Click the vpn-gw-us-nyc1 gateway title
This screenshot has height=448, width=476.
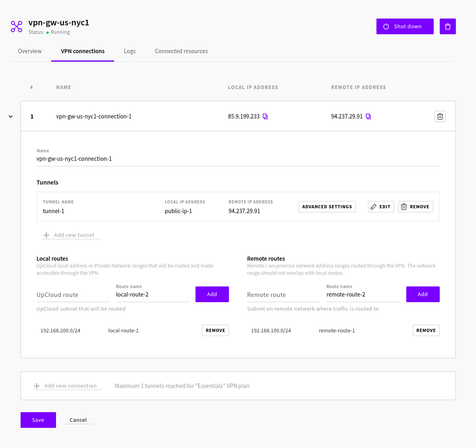[x=58, y=23]
